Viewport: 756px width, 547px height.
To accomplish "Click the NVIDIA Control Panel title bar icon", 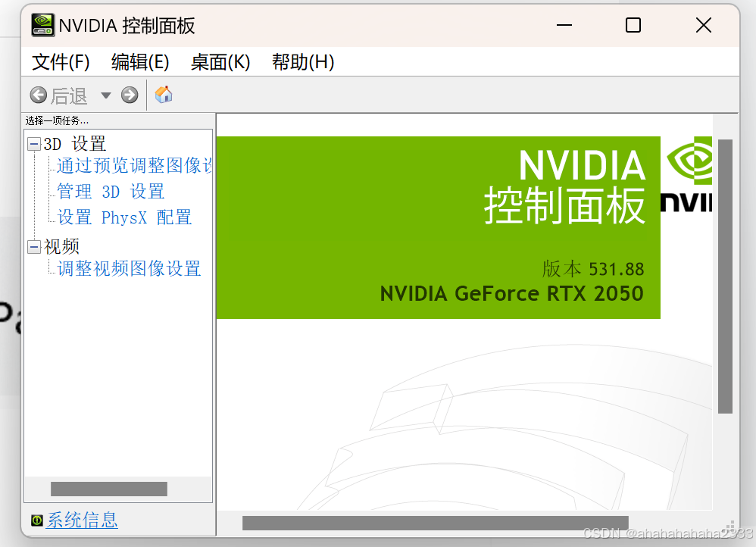I will [x=43, y=25].
